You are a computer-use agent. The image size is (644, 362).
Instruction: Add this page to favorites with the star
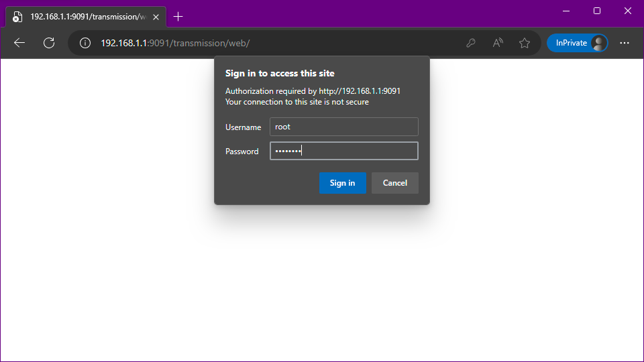pos(525,43)
